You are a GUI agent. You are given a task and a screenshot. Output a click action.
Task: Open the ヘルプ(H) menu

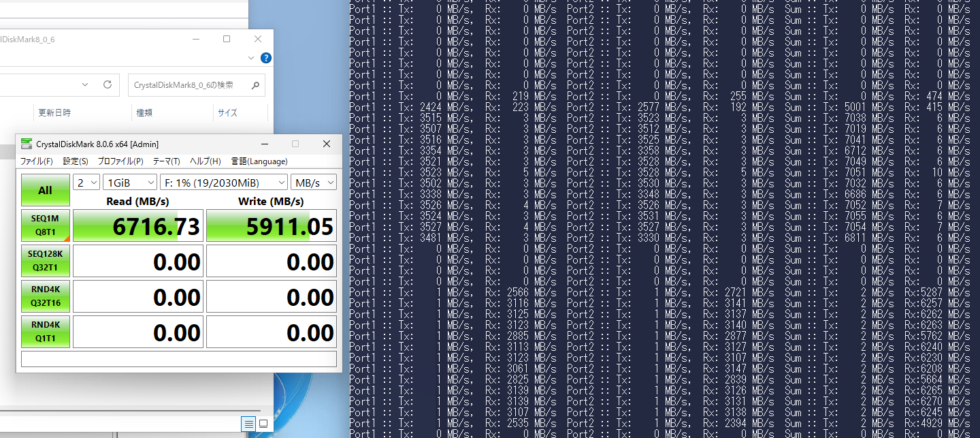(206, 161)
